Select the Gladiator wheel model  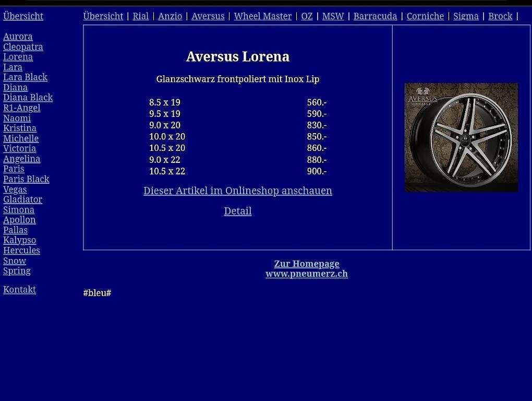point(23,199)
